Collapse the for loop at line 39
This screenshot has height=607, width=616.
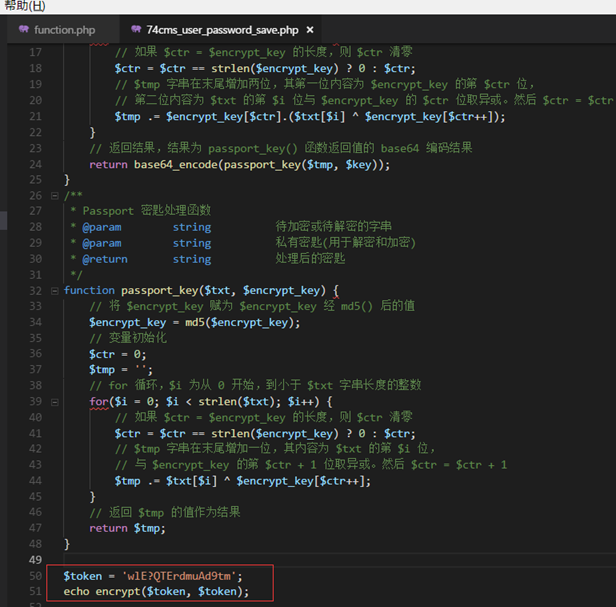pos(55,402)
